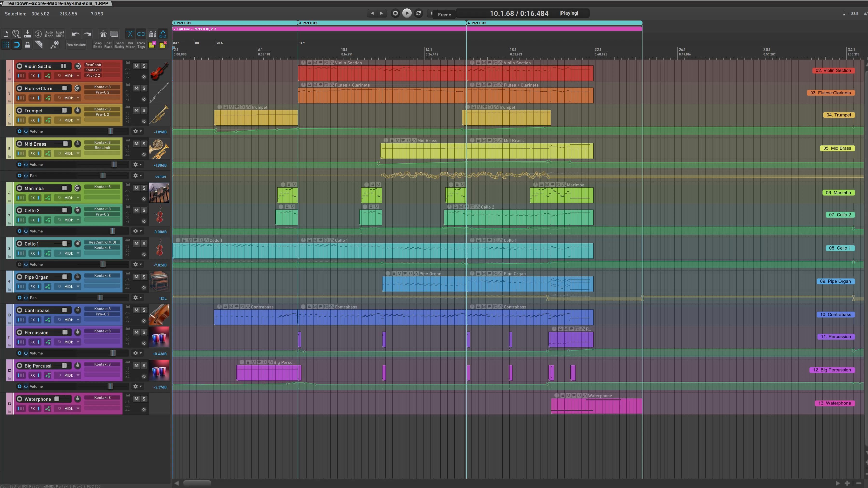Toggle the snap magnet icon
The image size is (868, 488).
(16, 45)
